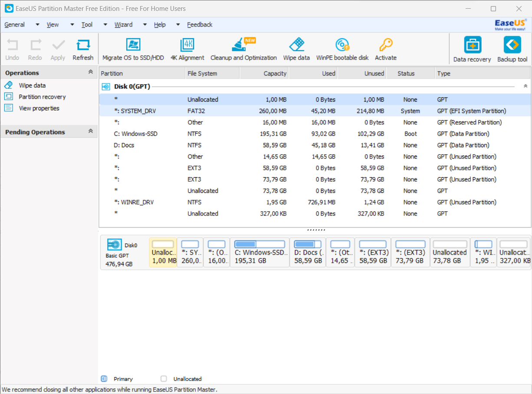Click the Wipe data toolbar icon
This screenshot has width=532, height=394.
click(297, 45)
